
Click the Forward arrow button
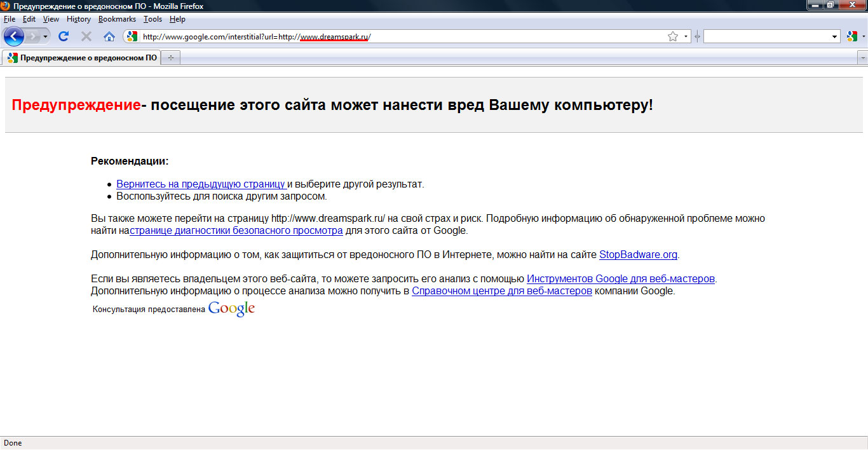(32, 37)
